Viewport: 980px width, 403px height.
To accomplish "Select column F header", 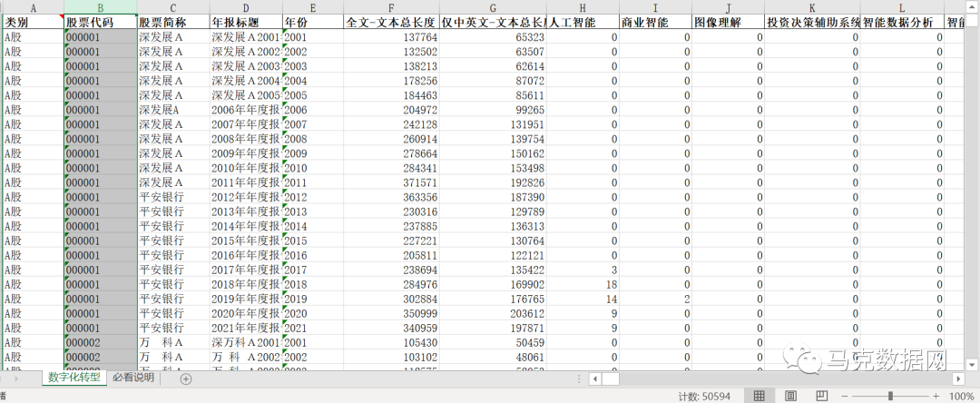I will [391, 7].
